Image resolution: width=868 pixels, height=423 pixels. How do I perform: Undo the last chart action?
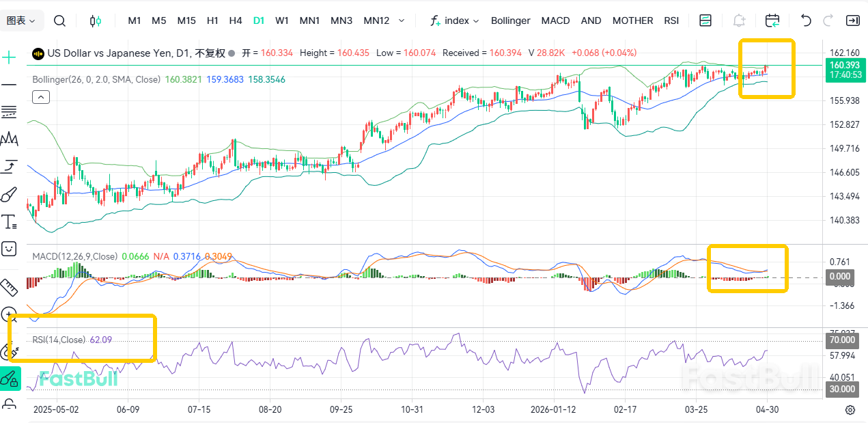pyautogui.click(x=806, y=21)
